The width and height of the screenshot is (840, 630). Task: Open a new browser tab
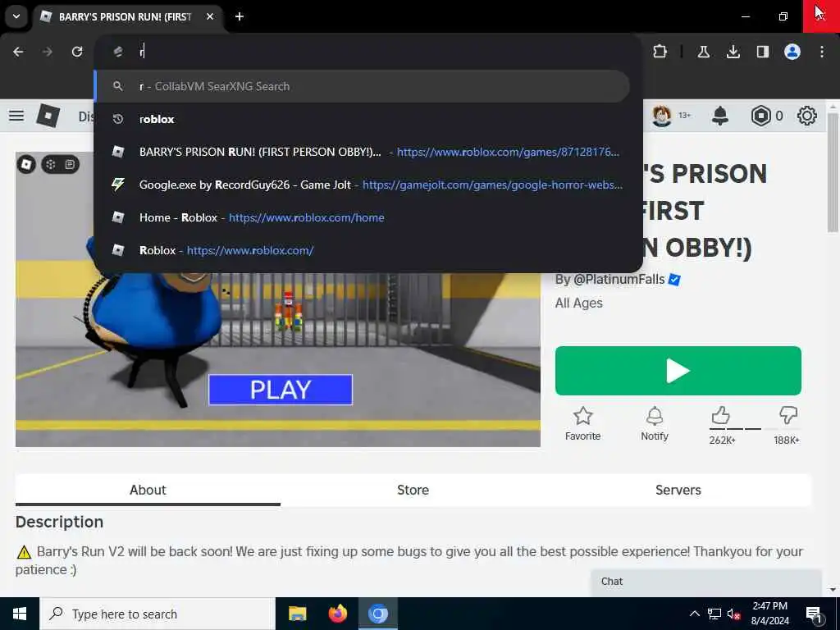pos(240,16)
